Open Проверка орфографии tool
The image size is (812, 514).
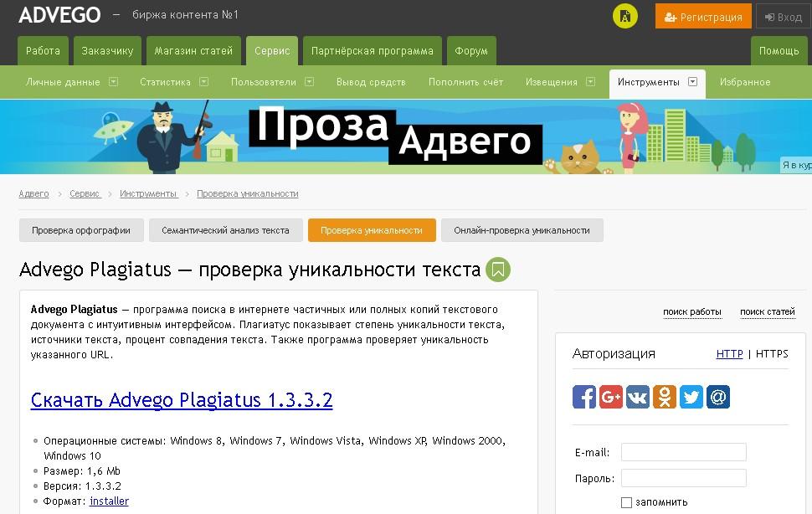point(81,230)
